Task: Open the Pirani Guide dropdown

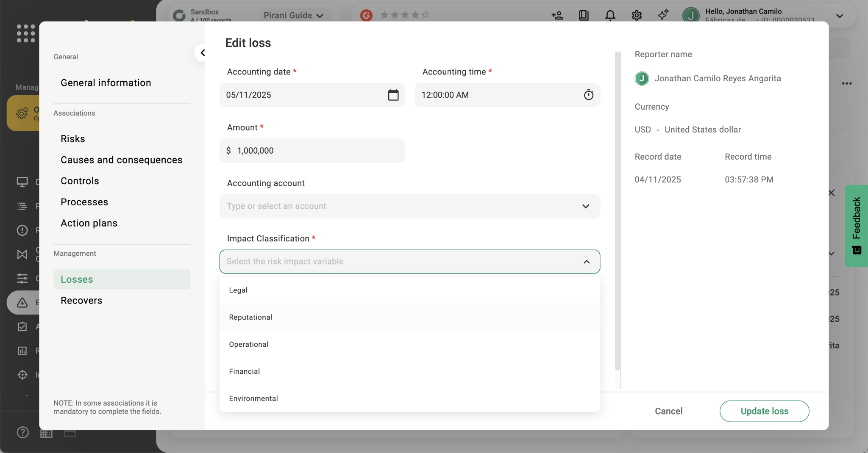Action: 293,15
